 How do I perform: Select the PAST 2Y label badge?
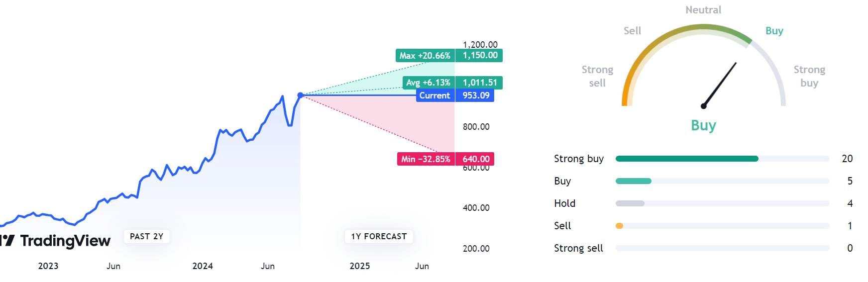pos(147,236)
